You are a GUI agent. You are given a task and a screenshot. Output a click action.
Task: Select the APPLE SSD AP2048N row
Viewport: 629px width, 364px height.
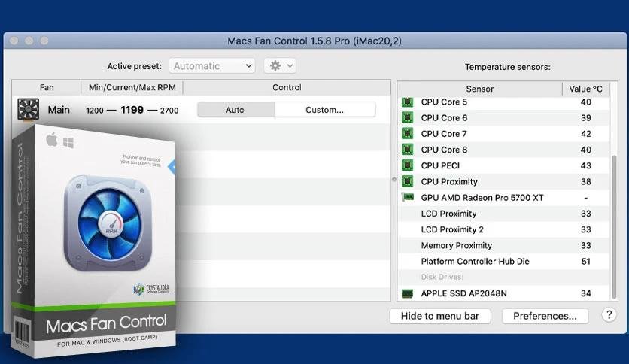click(x=504, y=293)
